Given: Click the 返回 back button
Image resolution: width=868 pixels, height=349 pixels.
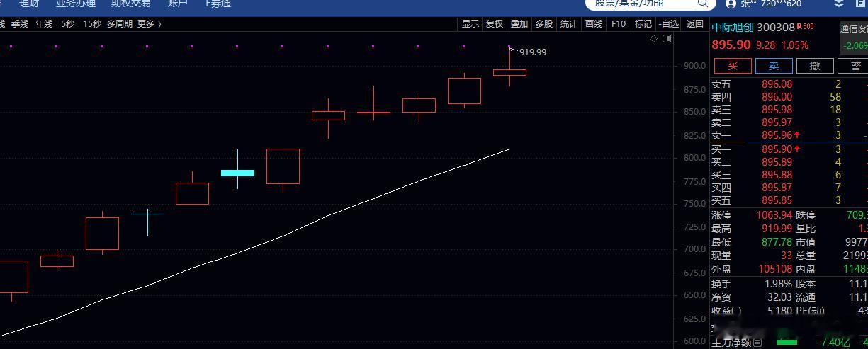Looking at the screenshot, I should pyautogui.click(x=694, y=23).
